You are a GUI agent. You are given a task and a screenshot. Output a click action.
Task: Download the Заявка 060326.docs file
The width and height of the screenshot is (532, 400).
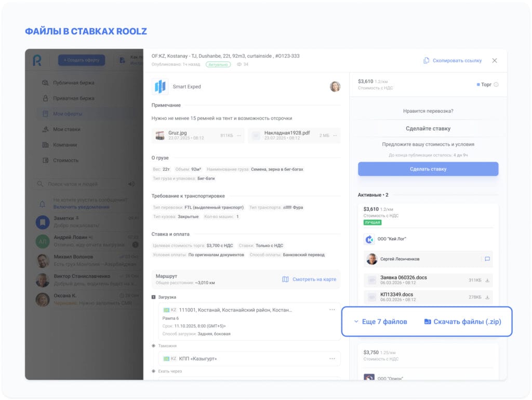pyautogui.click(x=487, y=281)
